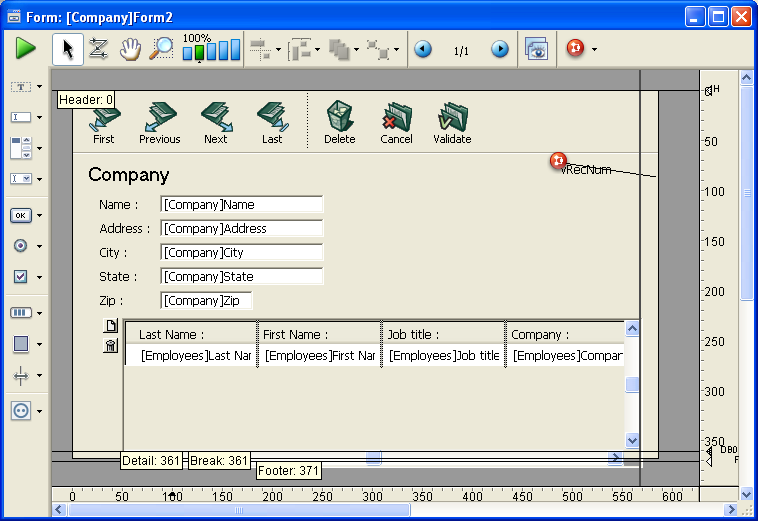Viewport: 758px width, 521px height.
Task: Go to the next form page
Action: coord(499,49)
